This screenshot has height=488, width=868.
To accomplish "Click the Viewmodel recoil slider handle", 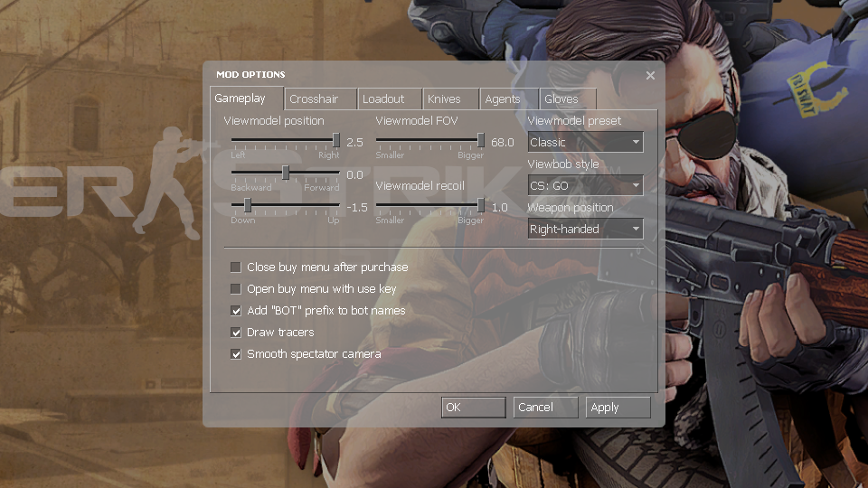I will (481, 205).
